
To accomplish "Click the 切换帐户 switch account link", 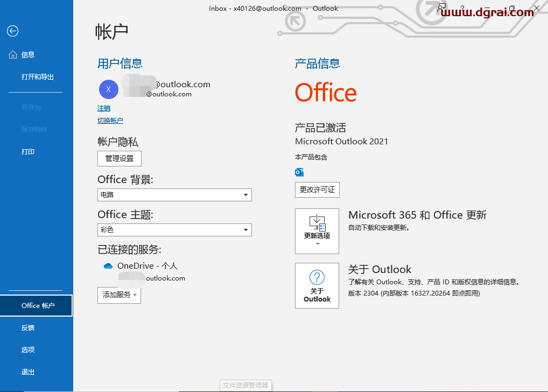I will pyautogui.click(x=110, y=121).
